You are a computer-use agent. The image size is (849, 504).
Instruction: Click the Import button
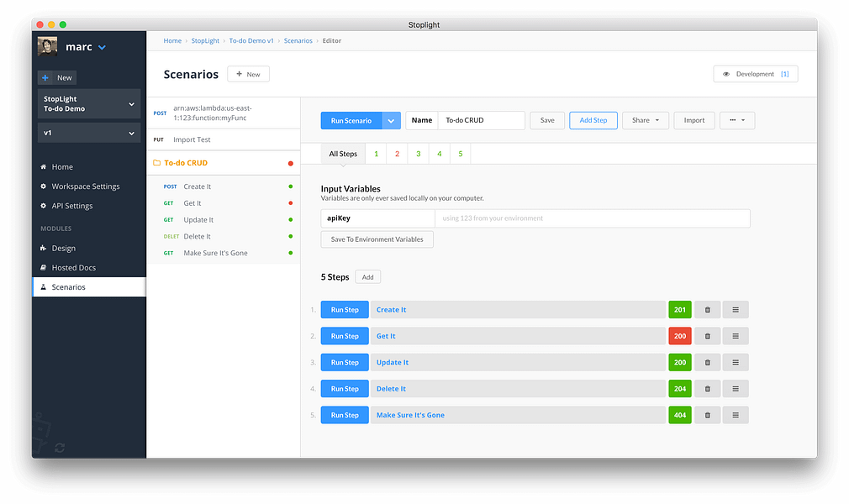pos(694,120)
